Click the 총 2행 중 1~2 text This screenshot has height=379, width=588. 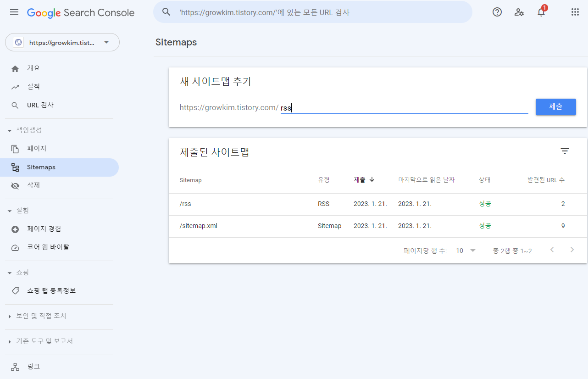click(x=512, y=251)
